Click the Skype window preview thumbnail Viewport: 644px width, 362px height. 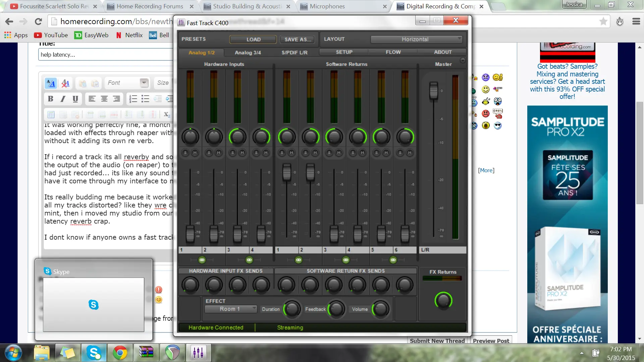(94, 304)
